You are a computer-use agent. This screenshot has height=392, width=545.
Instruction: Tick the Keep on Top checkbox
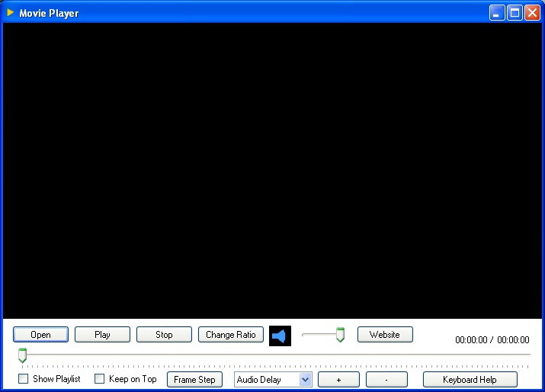pos(99,379)
